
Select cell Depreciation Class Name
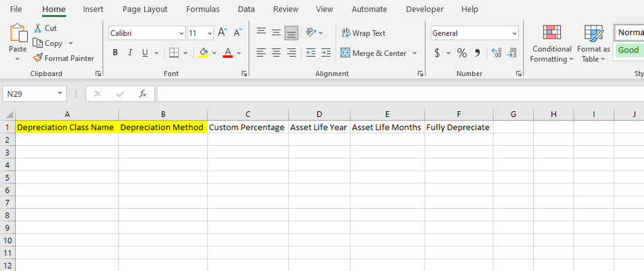pos(67,127)
